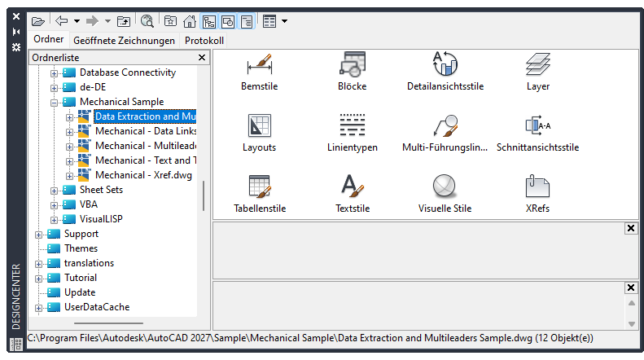Viewport: 644px width, 360px height.
Task: Open the Multi-Führungslinienstile icon
Action: 445,133
